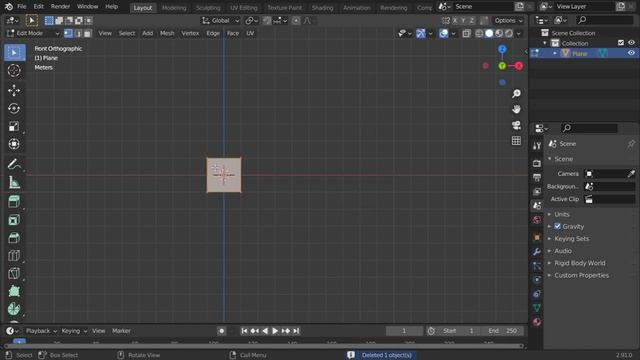
Task: Switch to vertex select mode
Action: click(68, 33)
